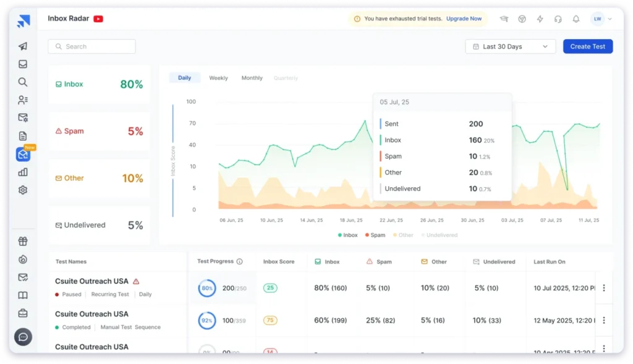Open the notifications bell icon
633x364 pixels.
pyautogui.click(x=576, y=19)
